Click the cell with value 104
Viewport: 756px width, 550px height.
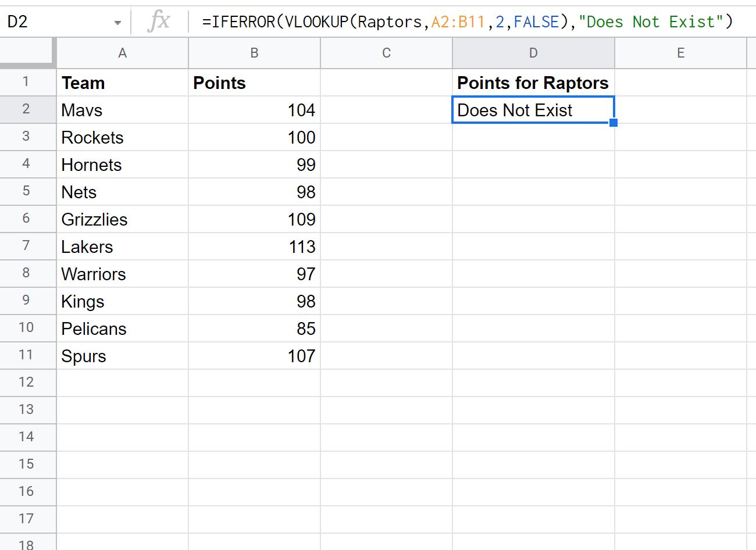click(254, 110)
